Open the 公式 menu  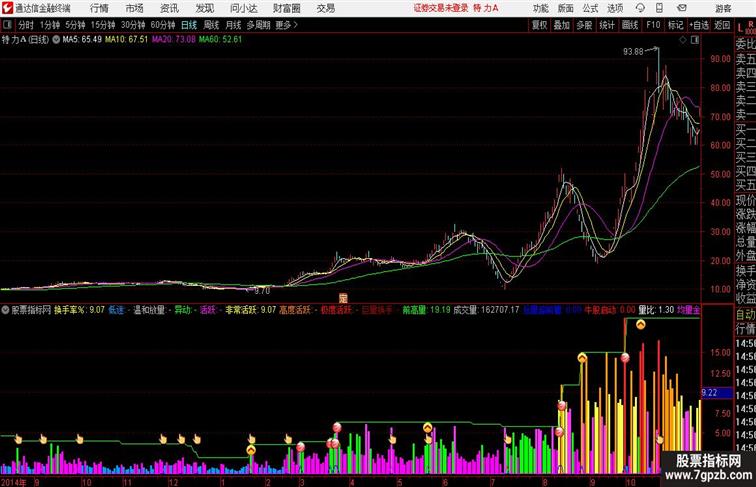pyautogui.click(x=590, y=8)
